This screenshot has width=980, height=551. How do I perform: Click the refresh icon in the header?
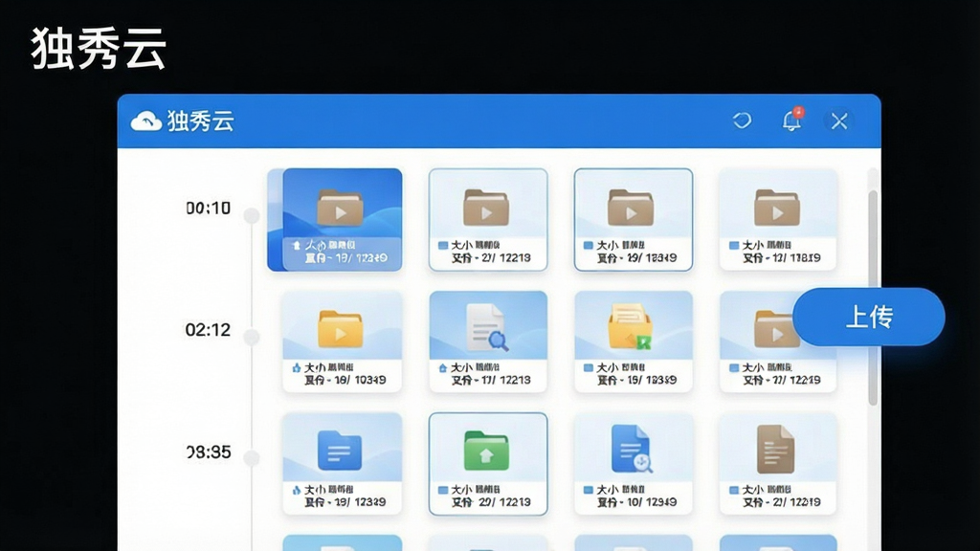742,120
